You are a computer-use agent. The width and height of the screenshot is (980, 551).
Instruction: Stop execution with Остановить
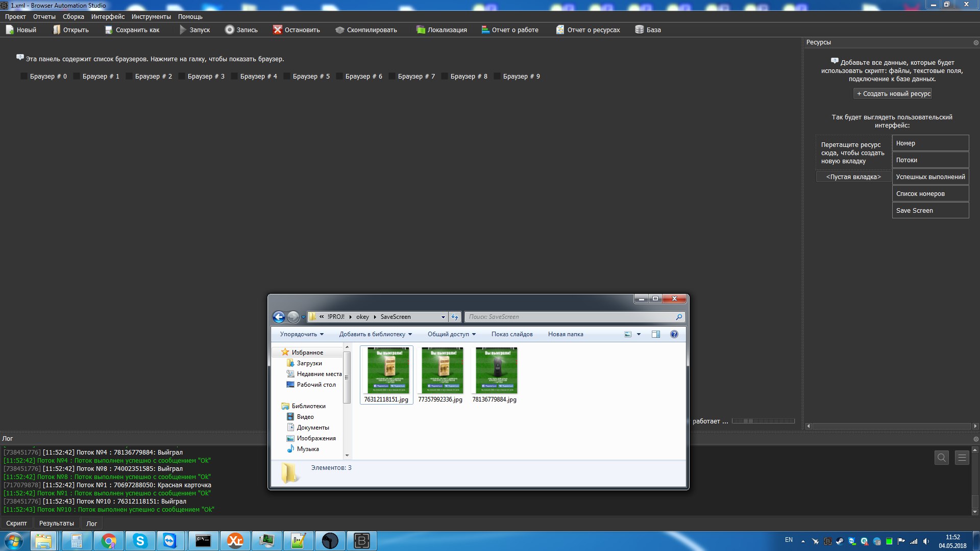coord(297,30)
